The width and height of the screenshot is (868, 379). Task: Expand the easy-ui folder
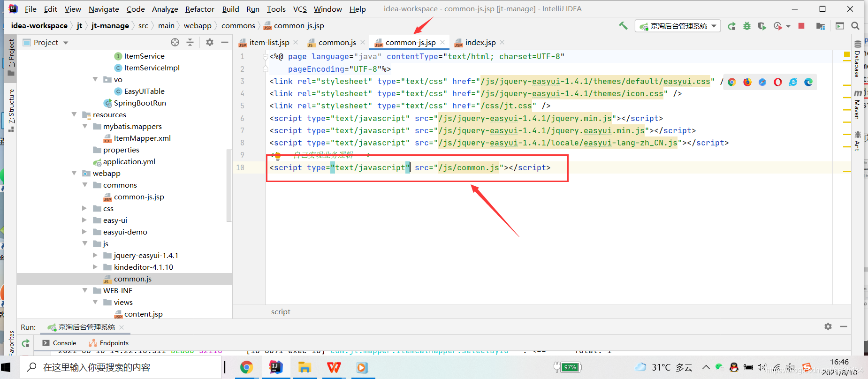click(x=84, y=220)
